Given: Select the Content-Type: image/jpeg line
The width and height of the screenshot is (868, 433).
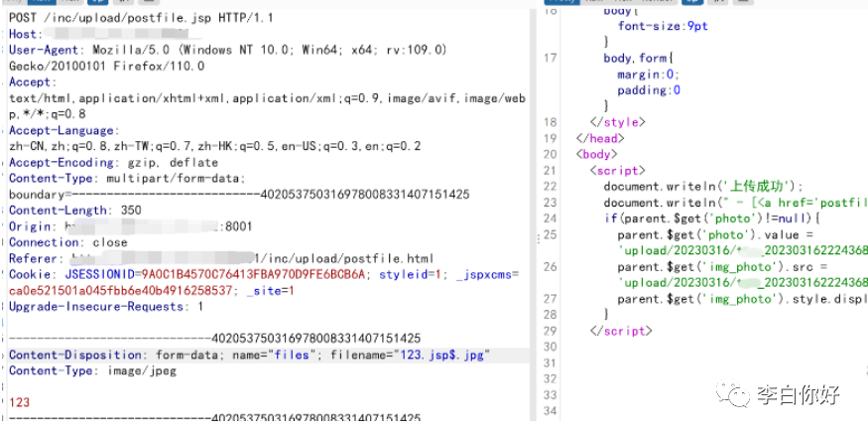Looking at the screenshot, I should pyautogui.click(x=92, y=370).
